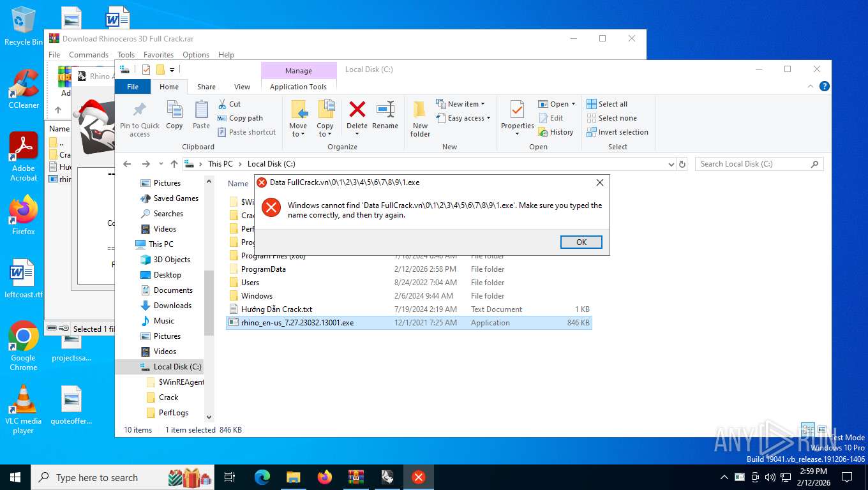Click the New folder icon
This screenshot has height=490, width=868.
420,110
